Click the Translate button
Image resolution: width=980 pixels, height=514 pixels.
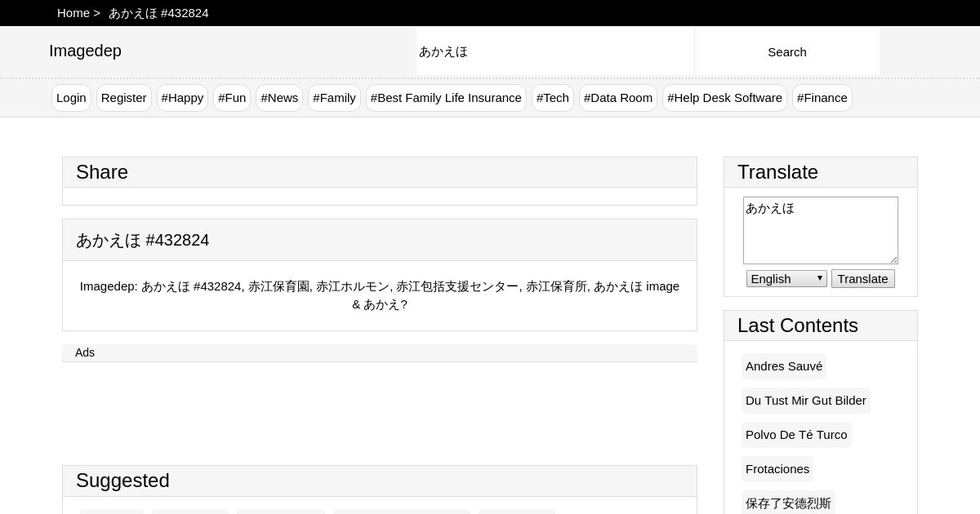click(863, 279)
